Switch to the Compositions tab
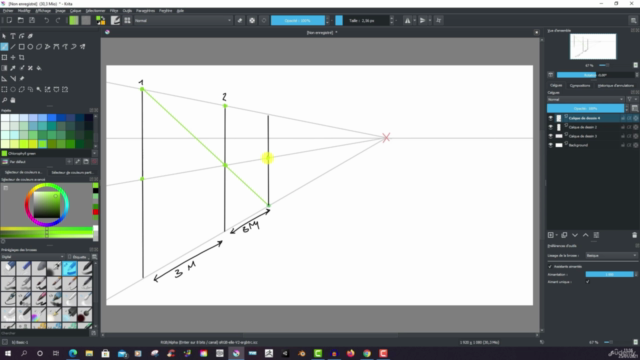The width and height of the screenshot is (640, 360). point(580,86)
